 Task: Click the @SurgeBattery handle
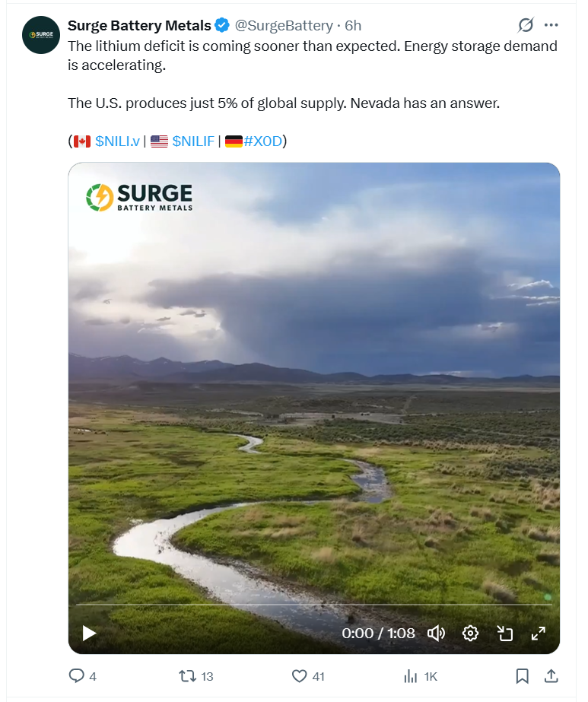click(284, 26)
